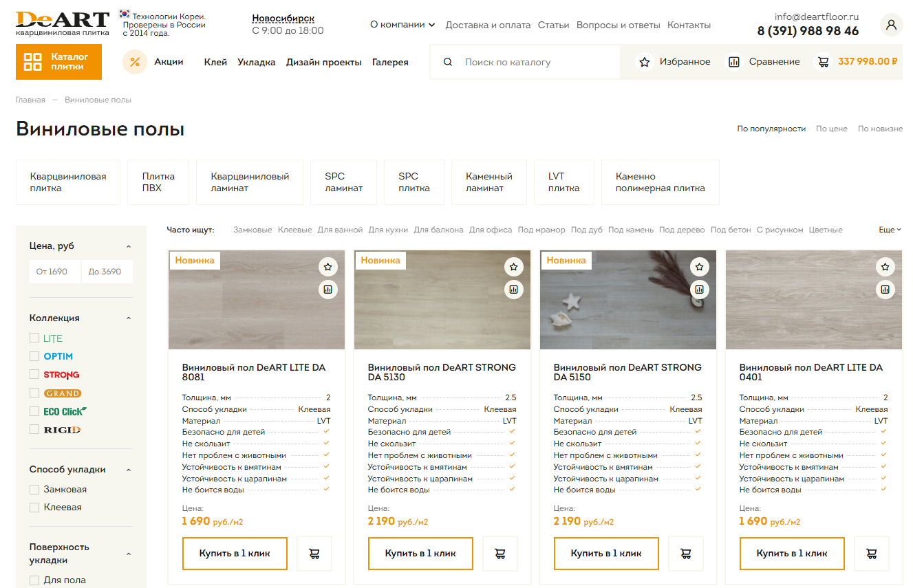Open the Comparison chart icon in header
Screen dimensions: 913x588
734,62
